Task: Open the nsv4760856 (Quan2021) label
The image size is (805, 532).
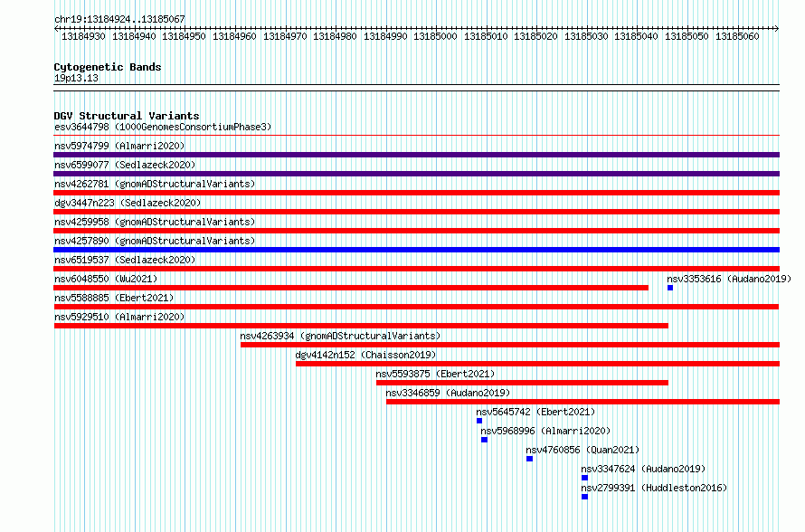Action: coord(582,450)
